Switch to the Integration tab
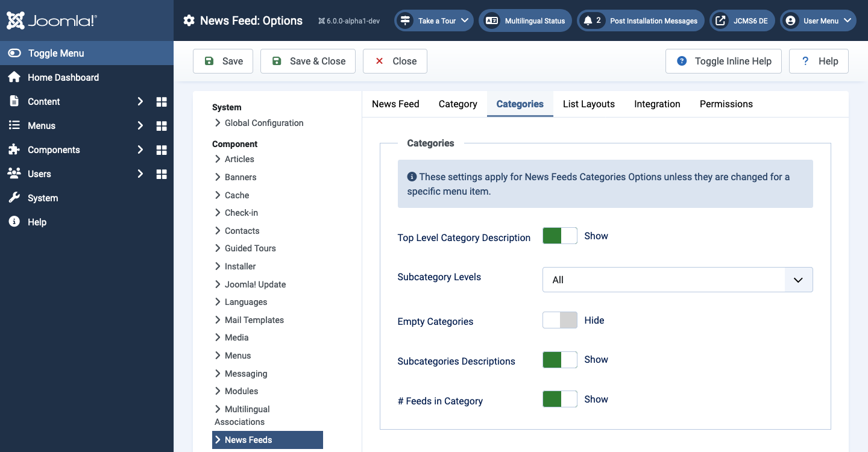This screenshot has width=868, height=452. pyautogui.click(x=657, y=104)
